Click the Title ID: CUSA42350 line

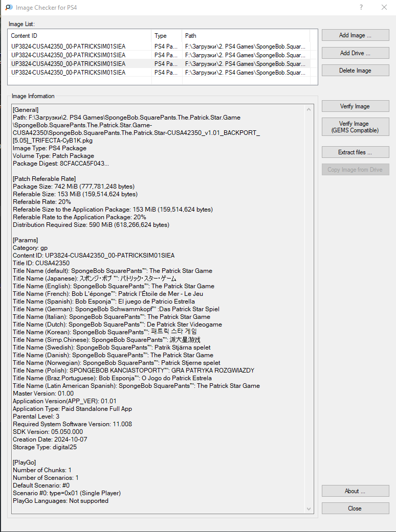[41, 263]
